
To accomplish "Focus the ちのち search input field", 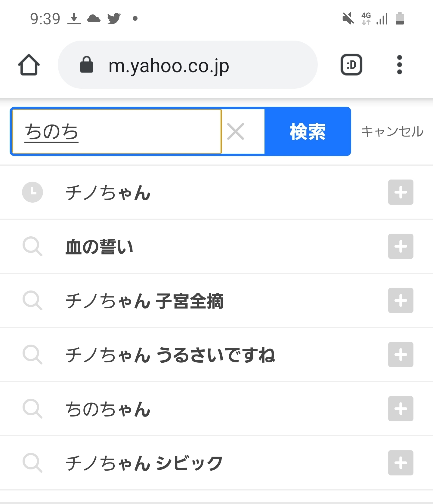I will 117,131.
